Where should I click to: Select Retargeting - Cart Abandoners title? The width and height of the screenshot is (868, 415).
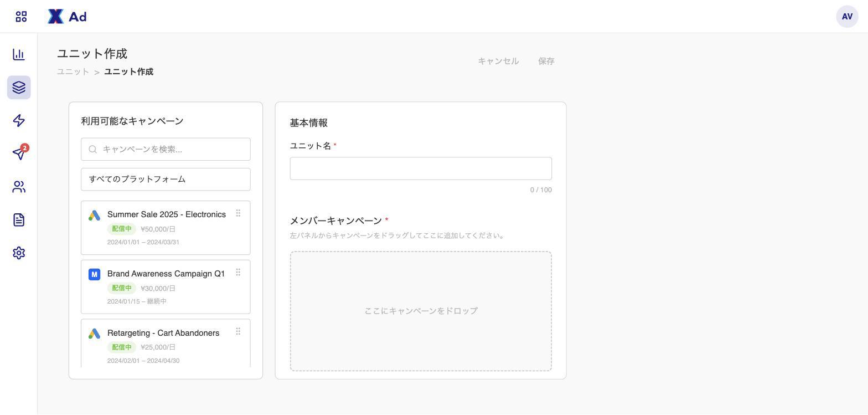[x=163, y=333]
